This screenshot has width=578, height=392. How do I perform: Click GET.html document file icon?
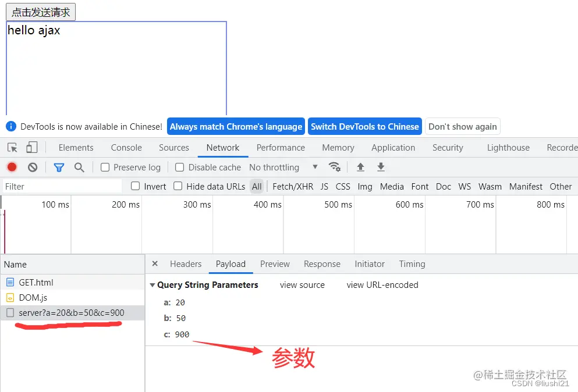point(10,283)
